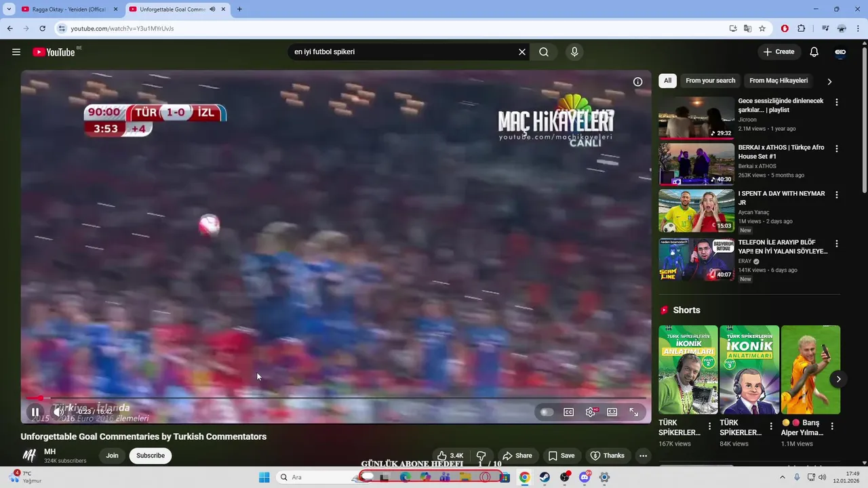Open more actions ellipsis under video
This screenshot has height=488, width=868.
644,456
